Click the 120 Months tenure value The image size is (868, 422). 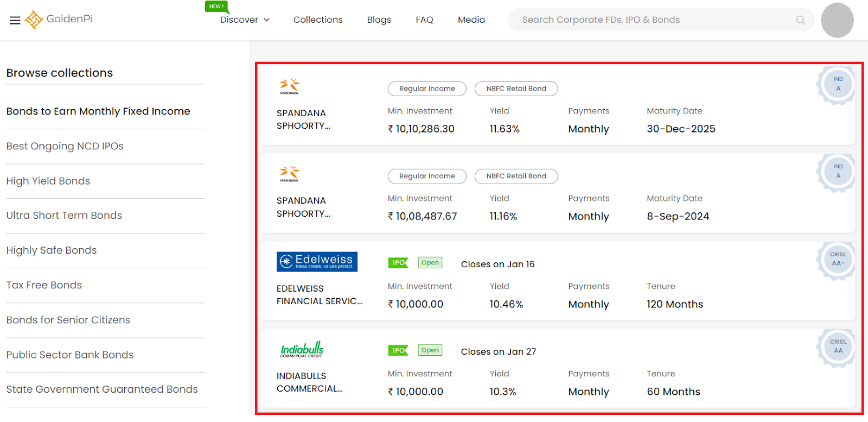pos(675,305)
